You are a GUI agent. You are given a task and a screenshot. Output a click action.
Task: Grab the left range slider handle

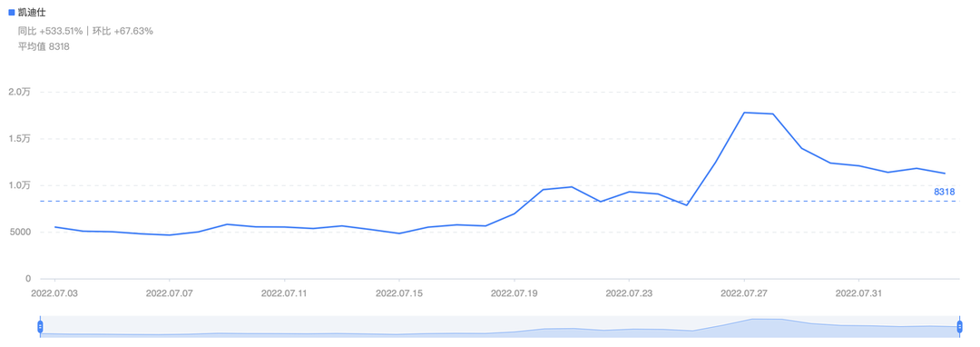tap(40, 326)
